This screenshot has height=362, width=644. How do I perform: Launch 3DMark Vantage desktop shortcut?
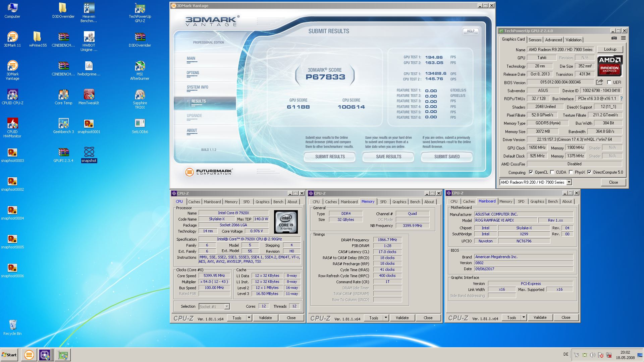click(x=12, y=70)
